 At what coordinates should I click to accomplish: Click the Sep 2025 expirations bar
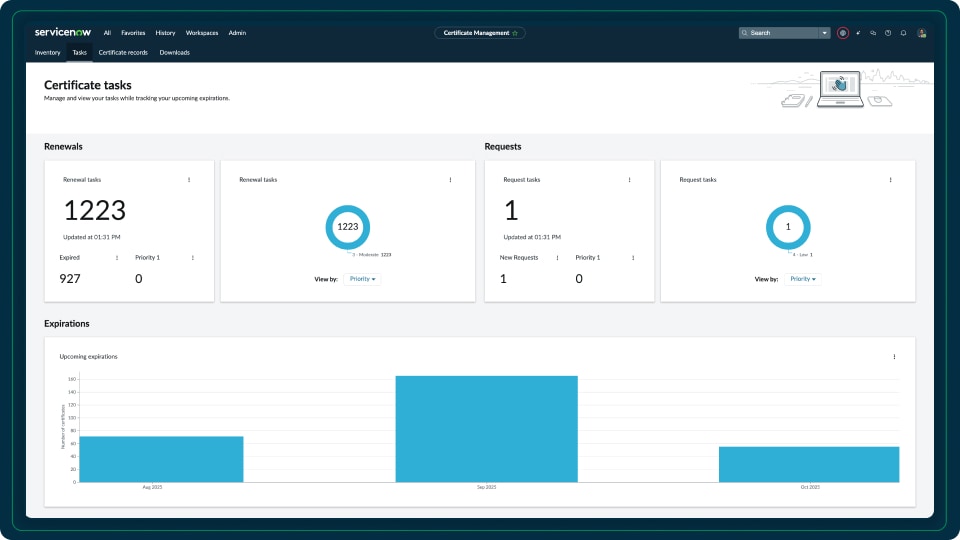coord(486,429)
